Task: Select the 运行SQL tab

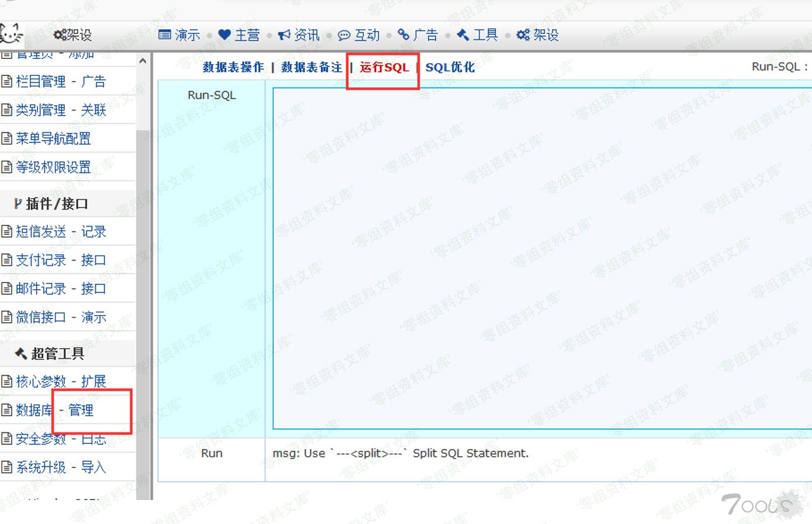Action: click(x=384, y=67)
